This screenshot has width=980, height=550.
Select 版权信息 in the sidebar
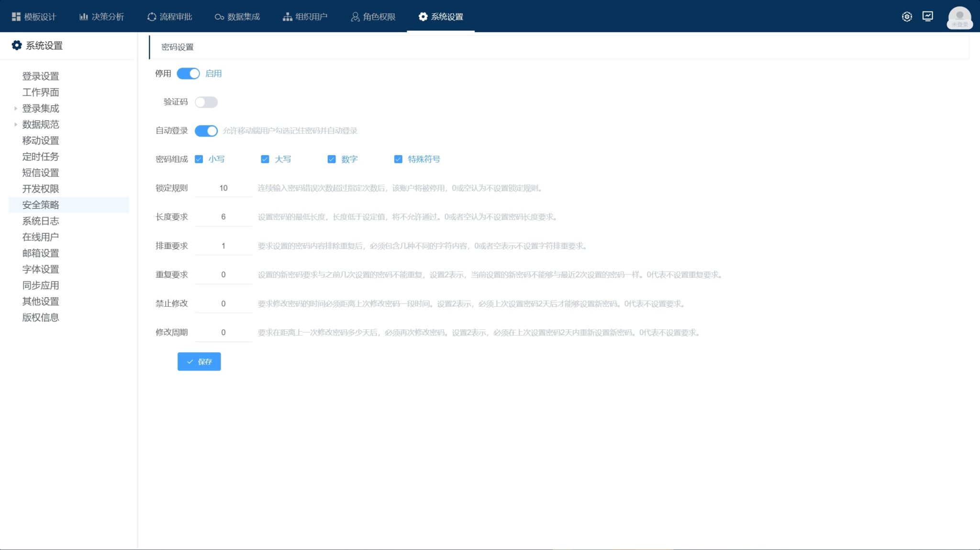click(x=41, y=317)
